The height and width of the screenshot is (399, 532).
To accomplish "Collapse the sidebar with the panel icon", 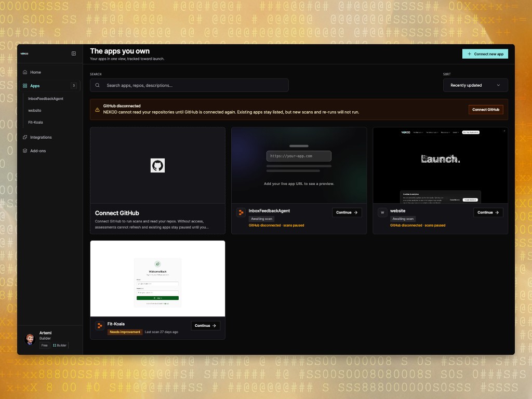I will coord(74,54).
